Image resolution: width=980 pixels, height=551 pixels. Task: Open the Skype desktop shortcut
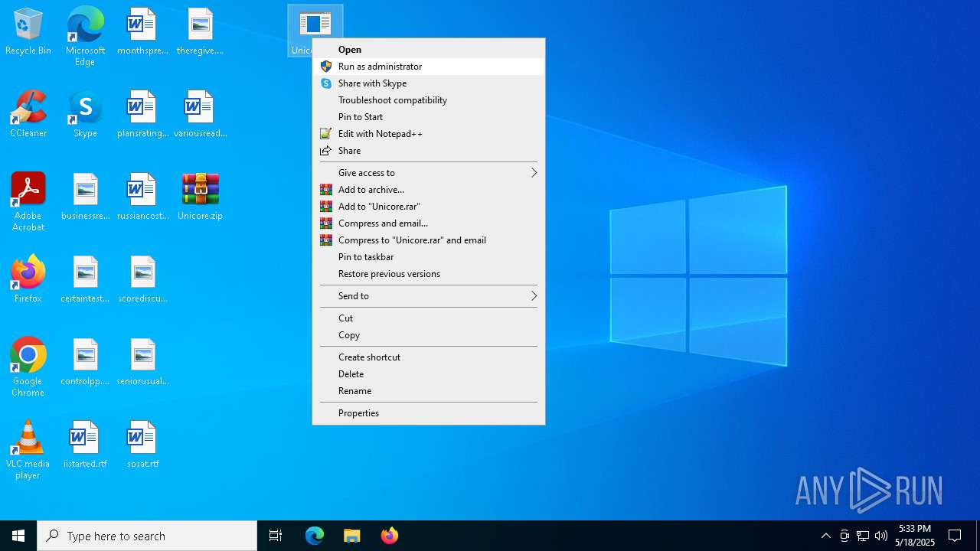coord(85,114)
